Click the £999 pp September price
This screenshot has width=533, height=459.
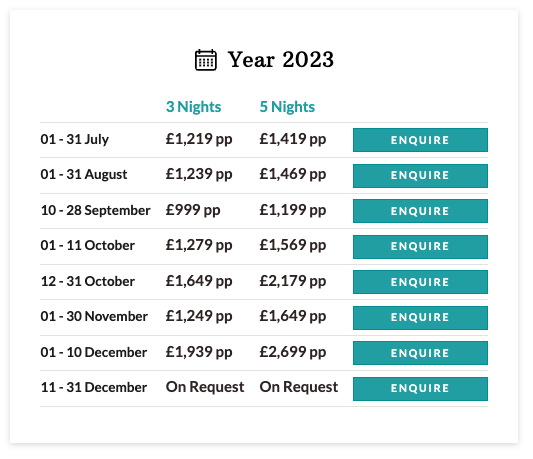[x=193, y=210]
